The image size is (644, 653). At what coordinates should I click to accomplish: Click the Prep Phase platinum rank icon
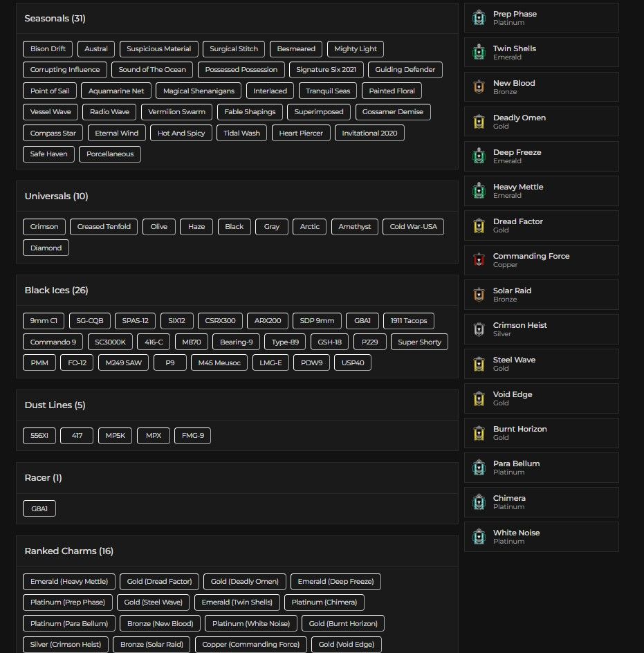tap(479, 18)
